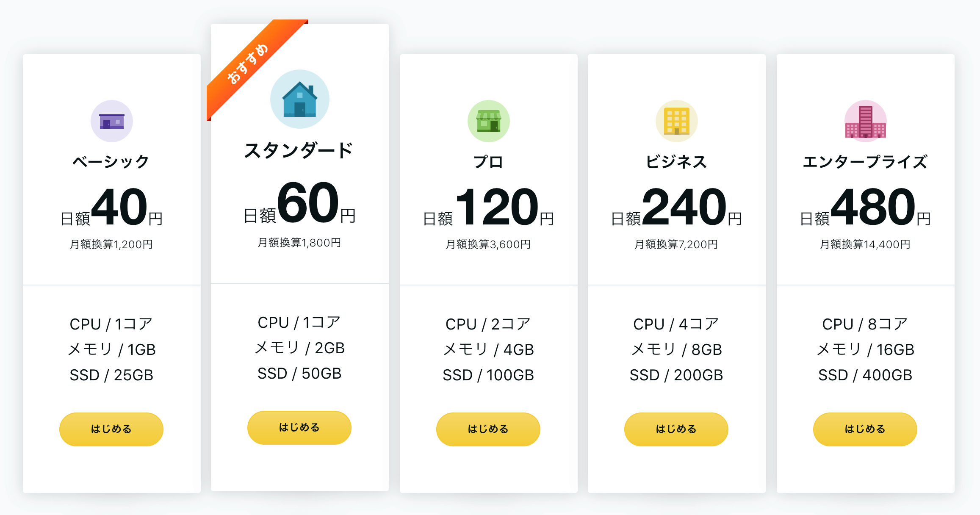Select the green shop icon on プロ plan
The width and height of the screenshot is (980, 515).
point(488,121)
